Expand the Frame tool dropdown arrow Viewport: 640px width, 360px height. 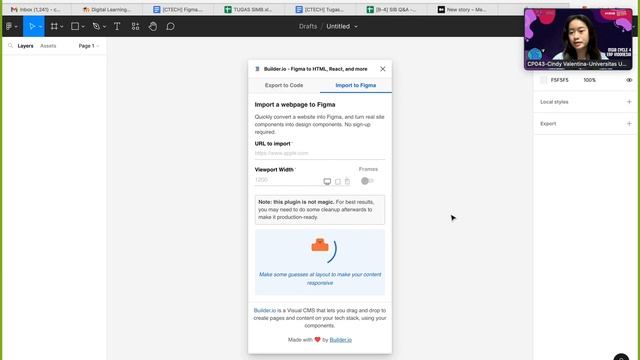coord(62,27)
